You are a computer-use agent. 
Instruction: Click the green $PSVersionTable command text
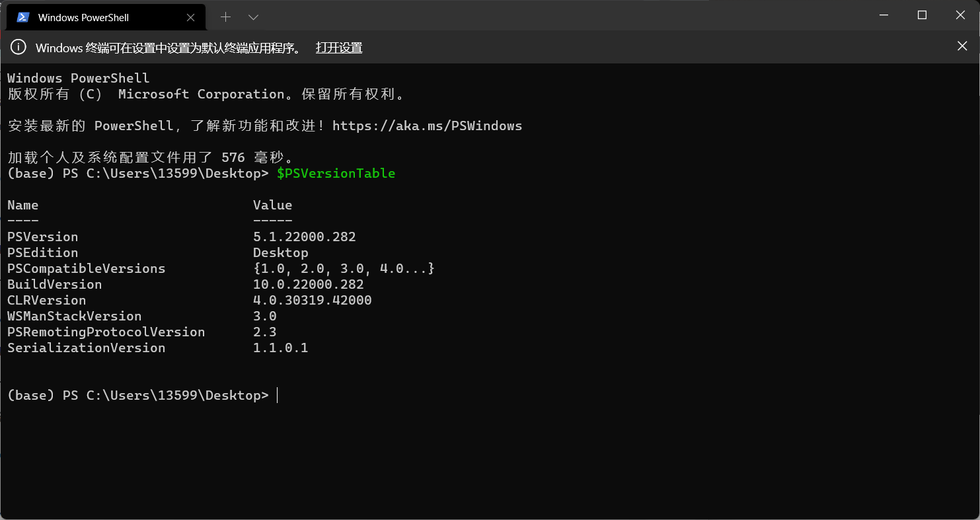[336, 173]
